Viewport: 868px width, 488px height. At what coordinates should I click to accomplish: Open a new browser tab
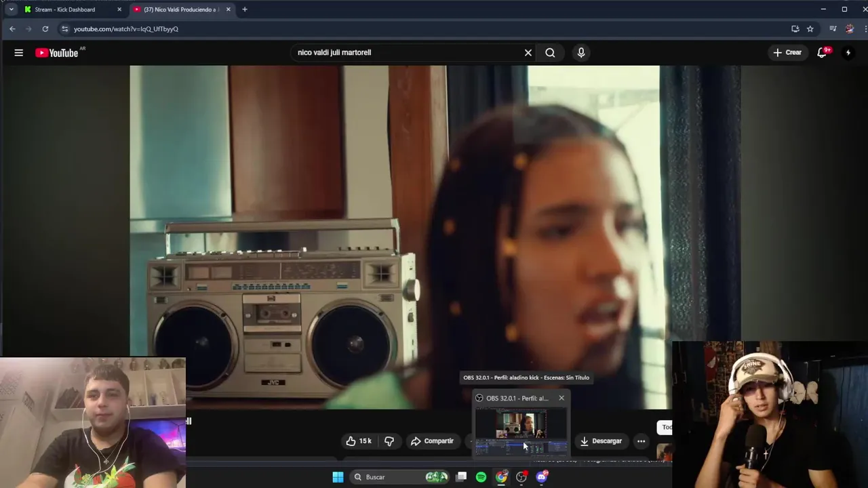(x=245, y=9)
